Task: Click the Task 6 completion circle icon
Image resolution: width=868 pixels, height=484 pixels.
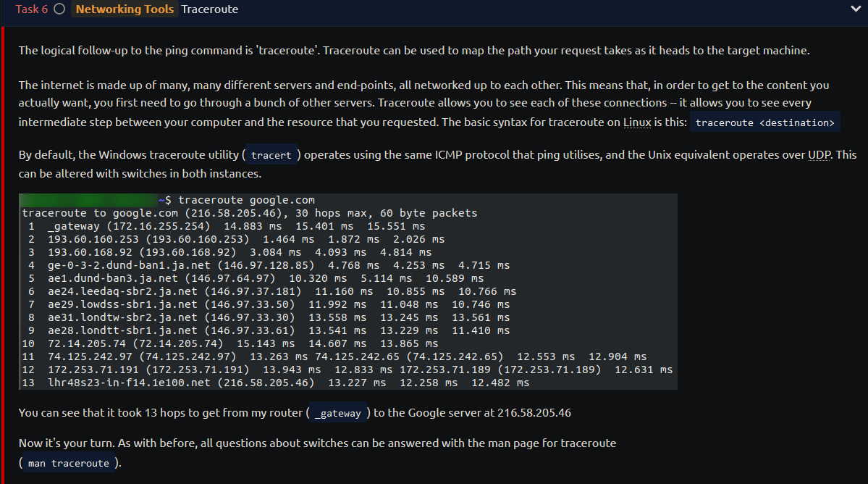Action: tap(59, 9)
